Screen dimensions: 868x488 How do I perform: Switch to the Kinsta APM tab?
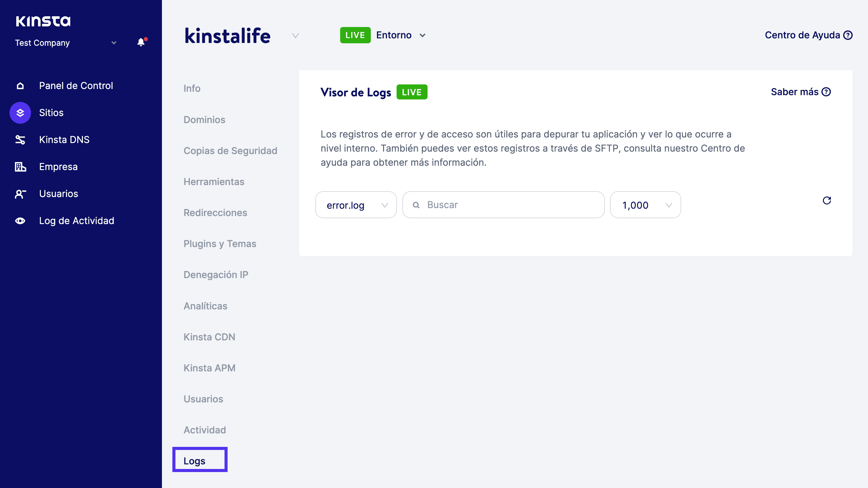click(209, 368)
